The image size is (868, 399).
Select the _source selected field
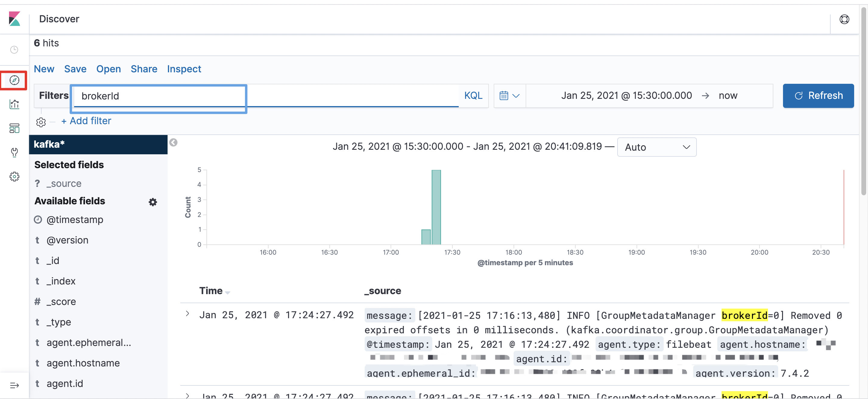(64, 183)
